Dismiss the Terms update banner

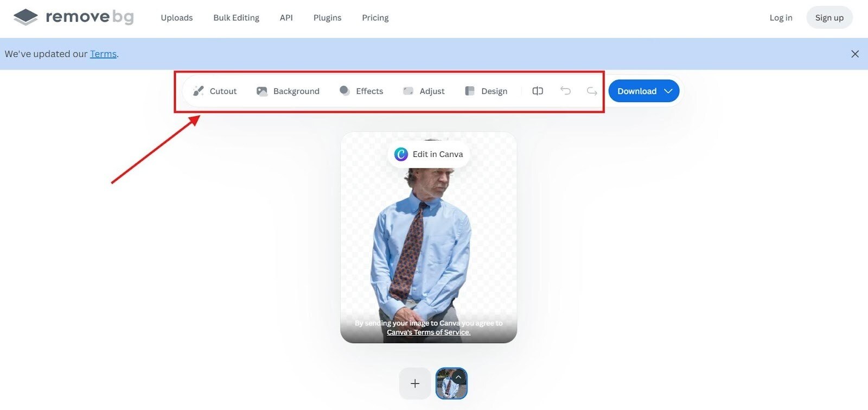point(855,54)
